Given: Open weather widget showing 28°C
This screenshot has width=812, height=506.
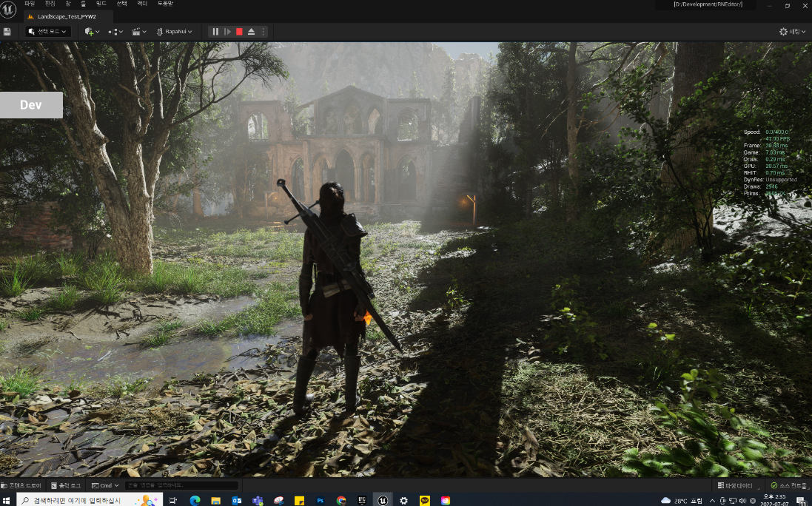Looking at the screenshot, I should click(x=682, y=500).
